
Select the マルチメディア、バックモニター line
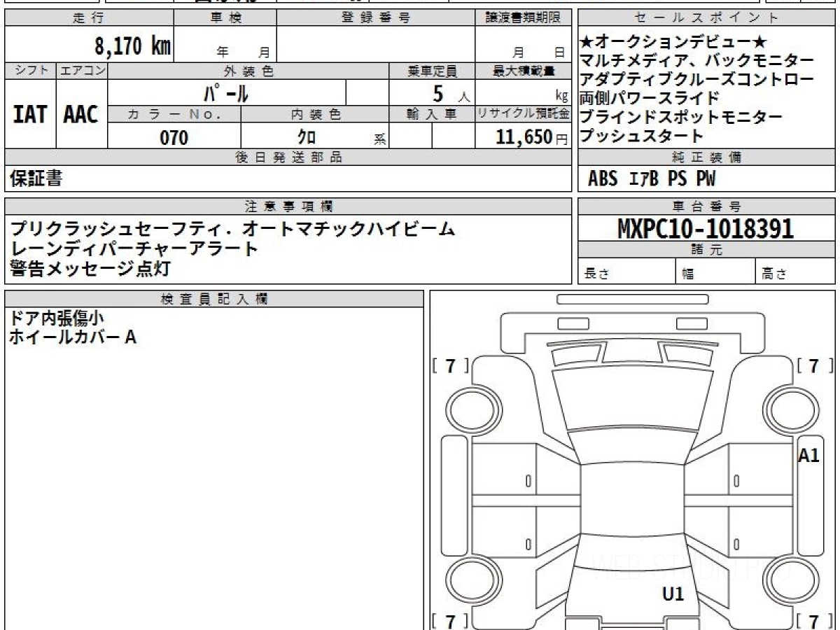coord(697,60)
